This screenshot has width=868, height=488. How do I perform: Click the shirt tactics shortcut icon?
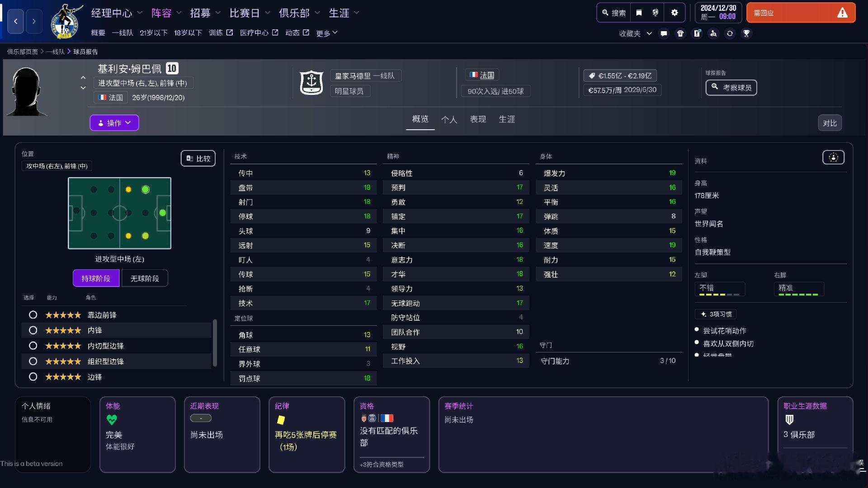click(680, 33)
